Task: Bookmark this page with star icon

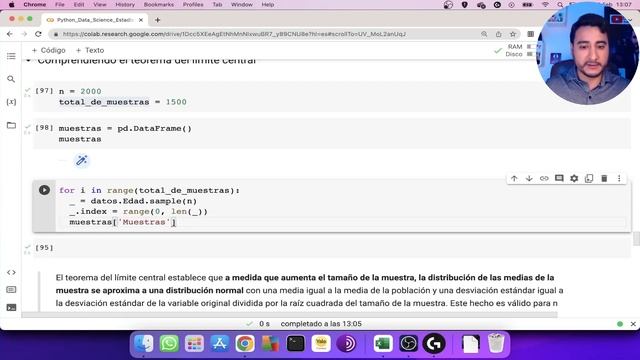Action: pyautogui.click(x=513, y=34)
